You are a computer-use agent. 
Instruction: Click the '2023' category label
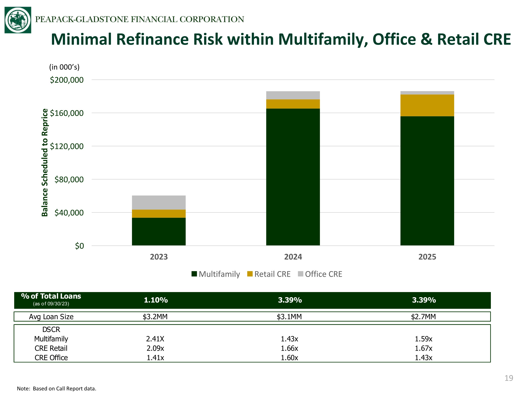(159, 257)
